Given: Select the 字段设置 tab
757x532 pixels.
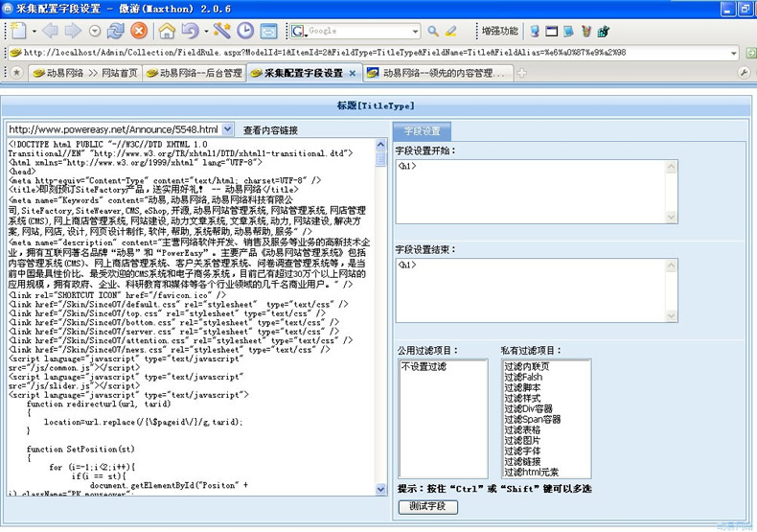Looking at the screenshot, I should coord(422,130).
